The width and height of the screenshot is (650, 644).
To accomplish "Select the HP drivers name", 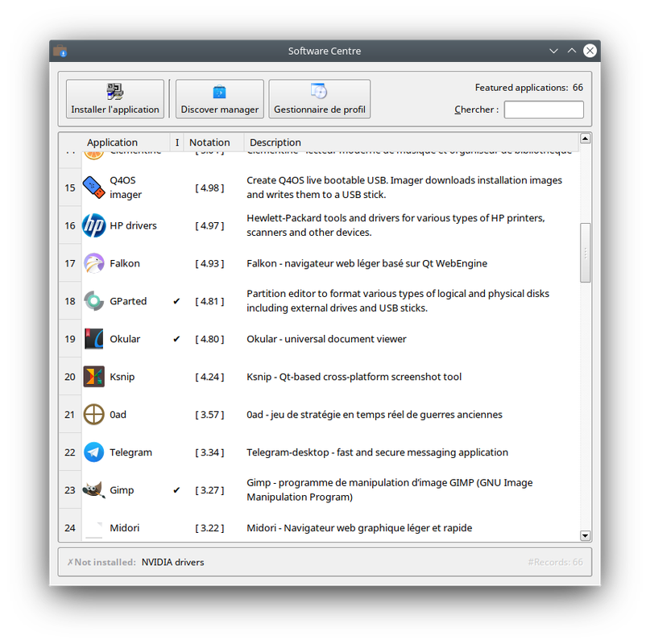I will coord(133,225).
